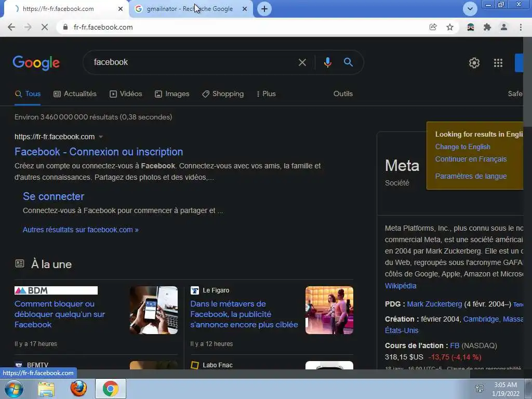532x399 pixels.
Task: Open the tab search dropdown arrow
Action: pos(470,9)
